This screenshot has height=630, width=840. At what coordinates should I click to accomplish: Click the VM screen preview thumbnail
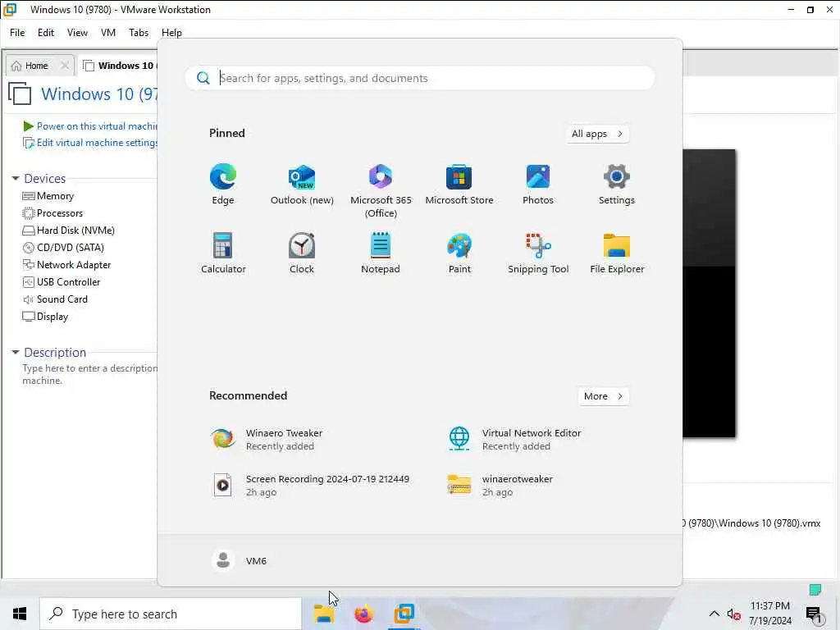point(709,294)
